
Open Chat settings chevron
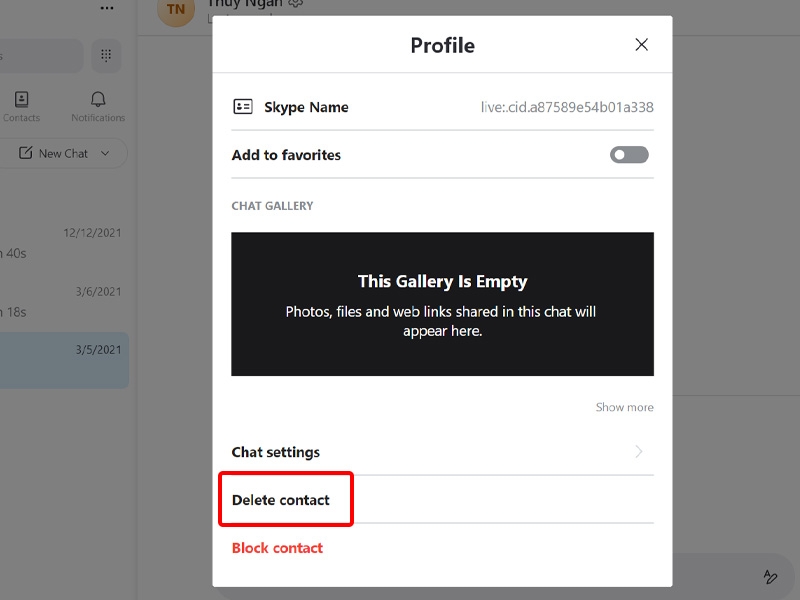click(x=639, y=452)
